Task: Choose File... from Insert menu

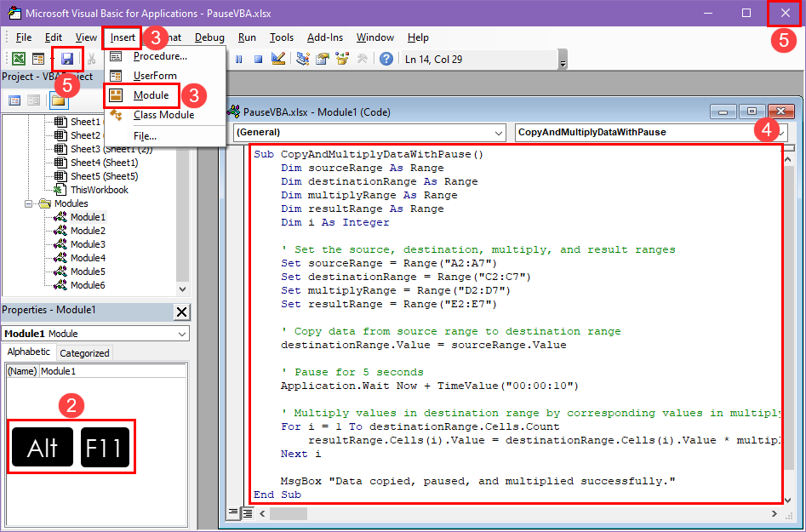Action: click(x=165, y=136)
